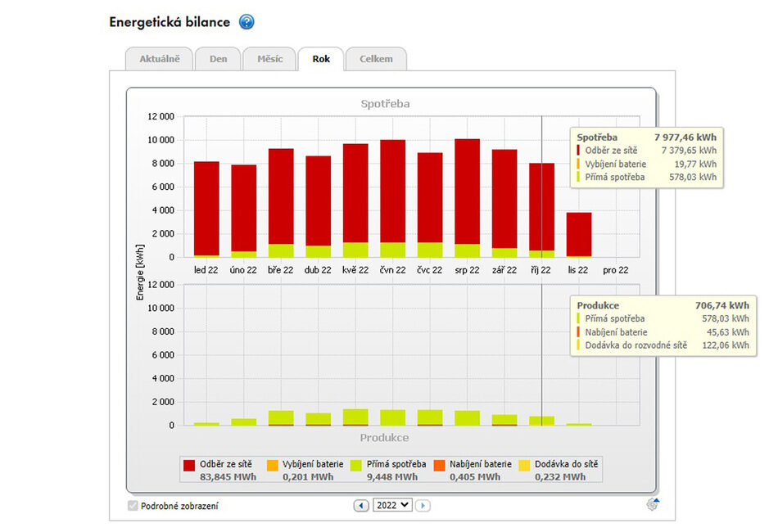Viewport: 778px width, 532px height.
Task: Click the kvě 22 production bar
Action: click(x=355, y=417)
